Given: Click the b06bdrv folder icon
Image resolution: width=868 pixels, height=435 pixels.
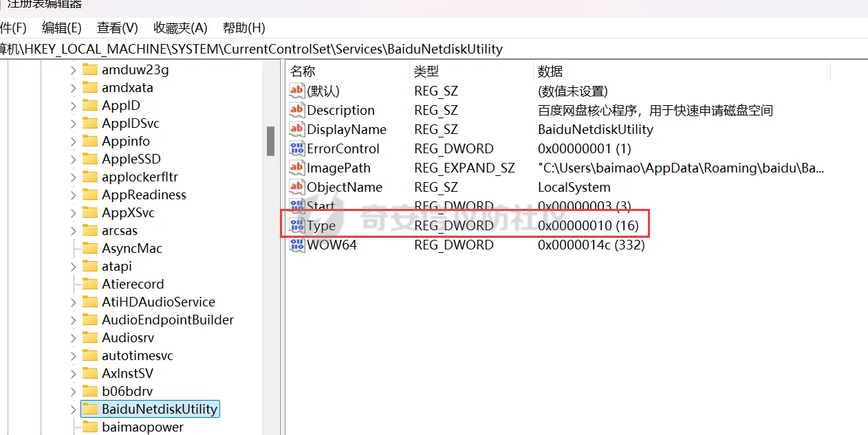Looking at the screenshot, I should pos(90,391).
